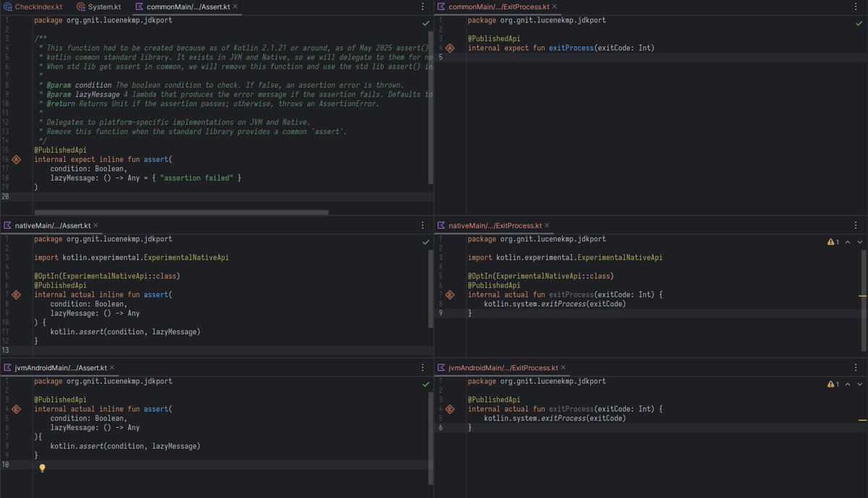Click @OptIn annotation in nativeMain ExitProcess.kt

(540, 276)
